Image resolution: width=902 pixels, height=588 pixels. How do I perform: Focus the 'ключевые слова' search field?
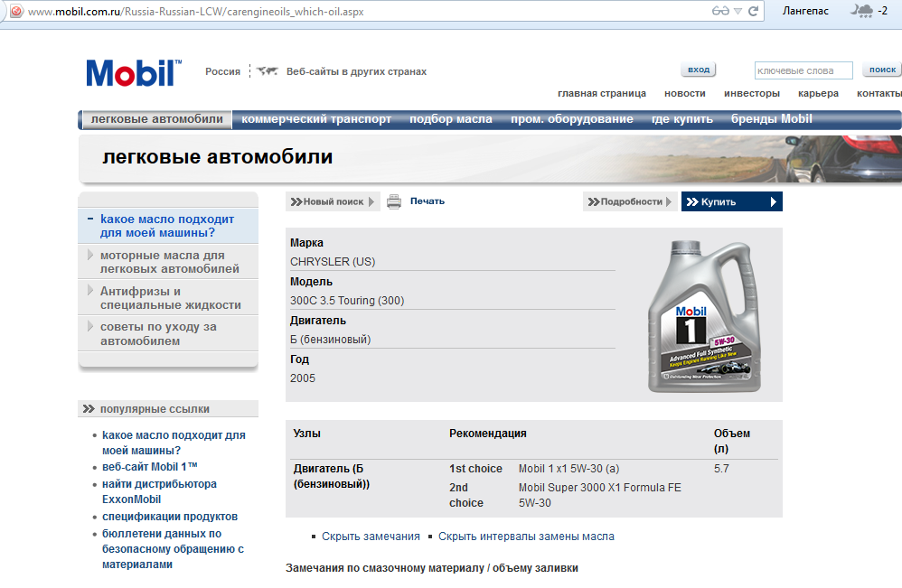tap(803, 70)
